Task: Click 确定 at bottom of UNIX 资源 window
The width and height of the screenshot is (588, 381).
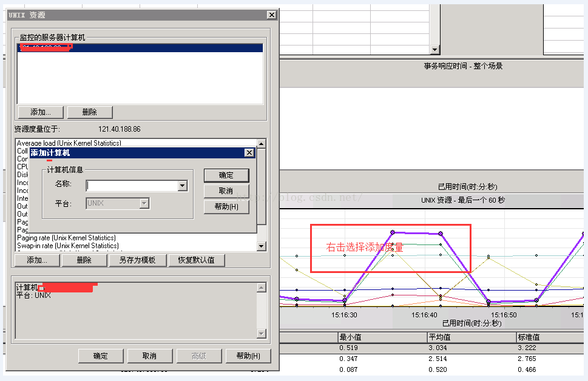Action: point(101,356)
